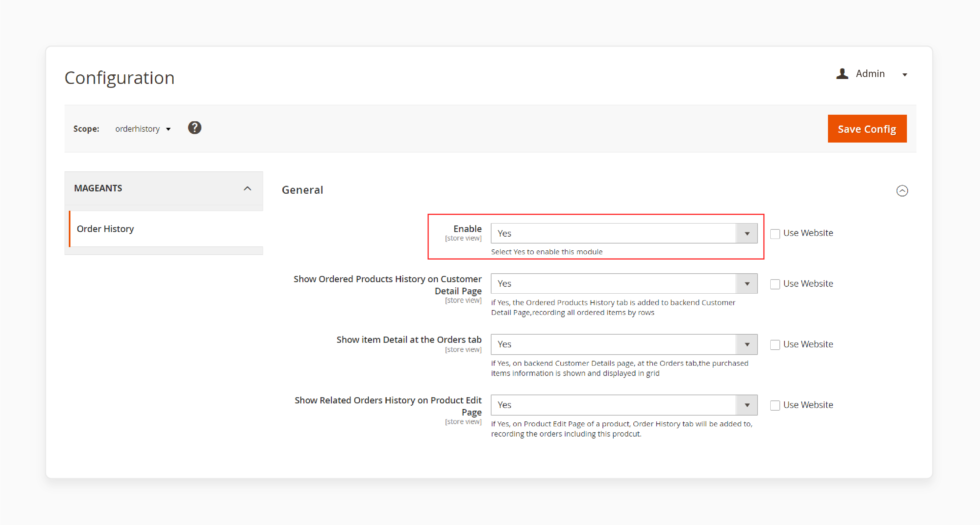Click the Configuration page title

tap(120, 78)
